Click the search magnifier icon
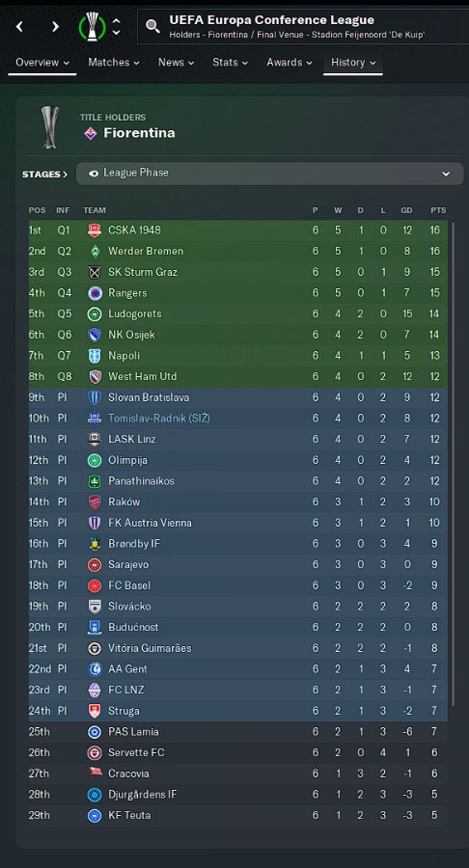Screen dimensions: 469x868 (x=152, y=25)
